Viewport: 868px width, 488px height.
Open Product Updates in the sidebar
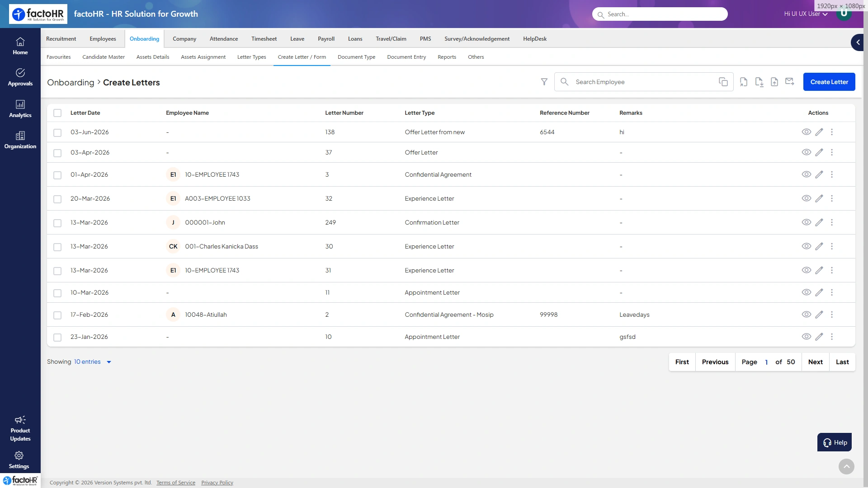pyautogui.click(x=20, y=428)
